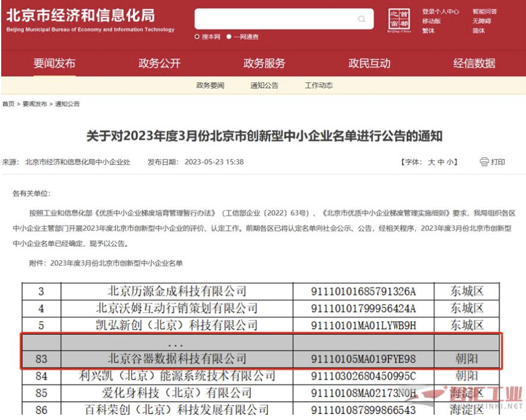Select the 一网通查 radio button
Screen dimensions: 526x420
pyautogui.click(x=236, y=37)
